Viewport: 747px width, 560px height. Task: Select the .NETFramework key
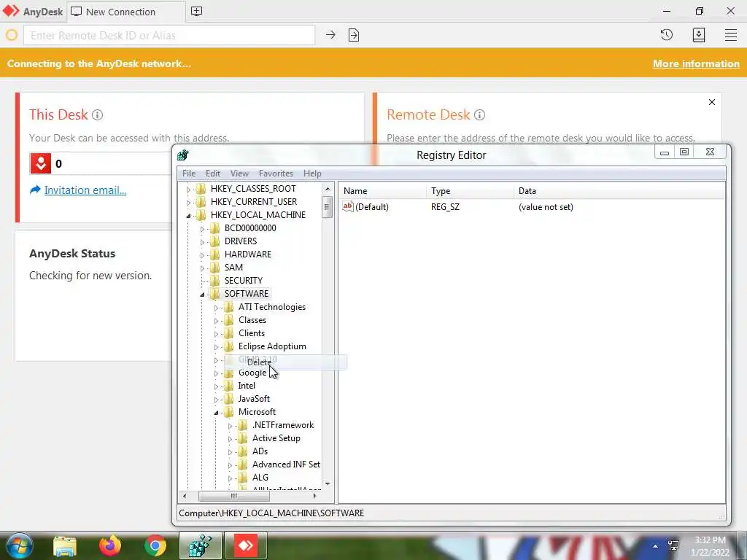pos(283,425)
